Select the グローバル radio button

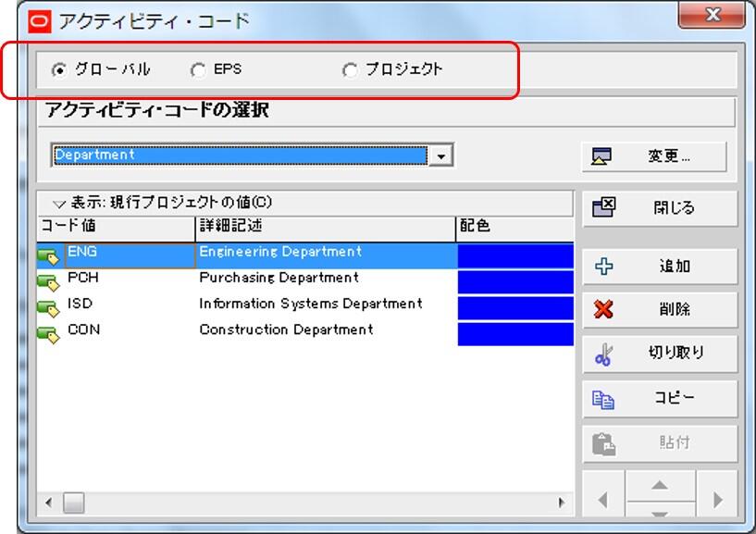click(x=59, y=70)
